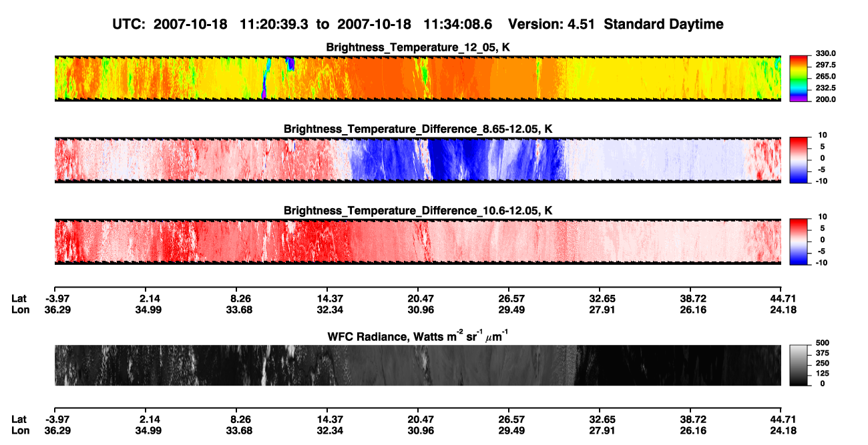Click the 500 label on WFC colorbar
This screenshot has width=868, height=445.
(x=823, y=343)
